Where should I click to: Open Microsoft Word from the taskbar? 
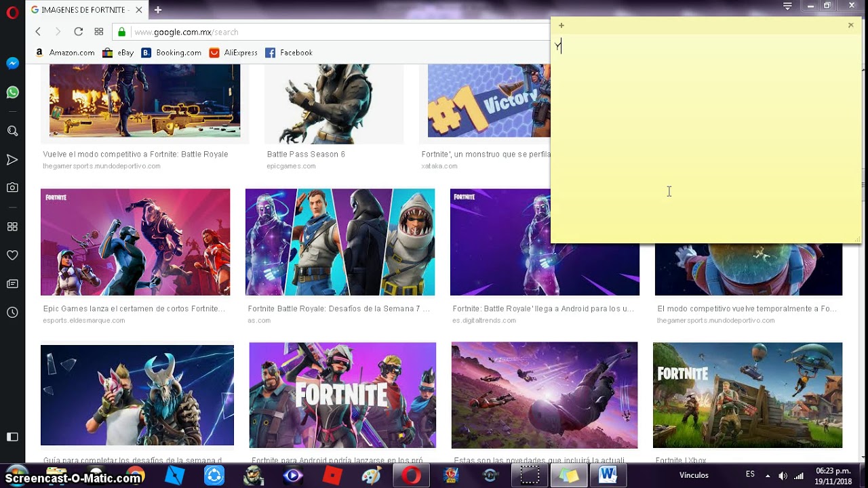tap(608, 475)
